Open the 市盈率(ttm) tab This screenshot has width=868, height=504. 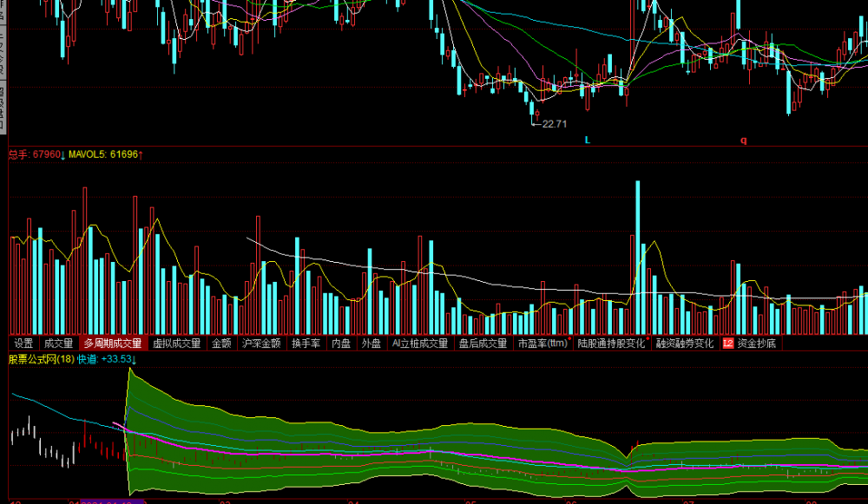pyautogui.click(x=543, y=344)
